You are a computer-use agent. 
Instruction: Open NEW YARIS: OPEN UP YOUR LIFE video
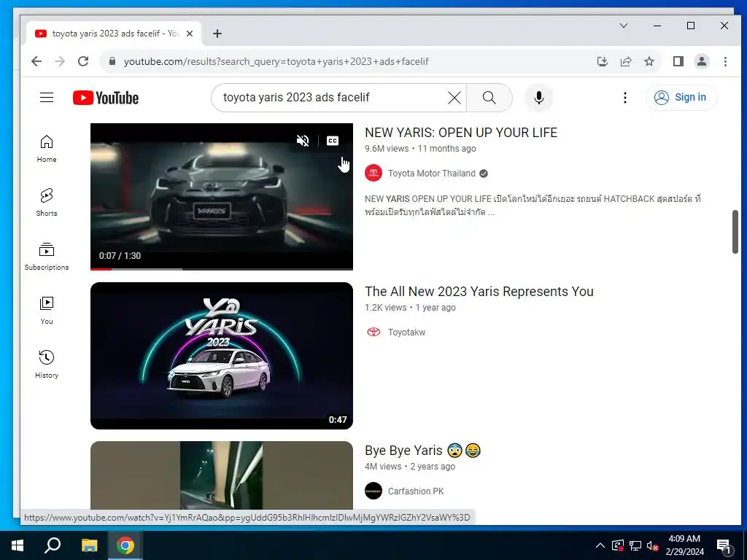click(461, 133)
